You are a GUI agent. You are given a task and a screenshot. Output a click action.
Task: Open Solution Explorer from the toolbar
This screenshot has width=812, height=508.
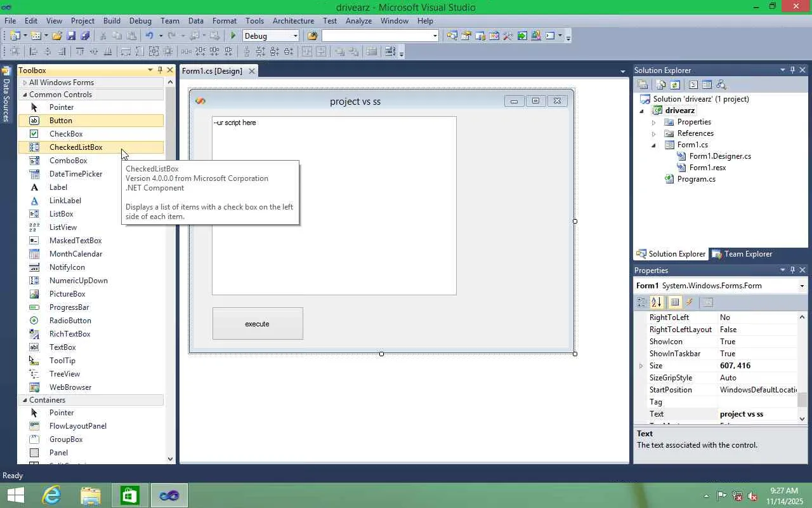(452, 36)
